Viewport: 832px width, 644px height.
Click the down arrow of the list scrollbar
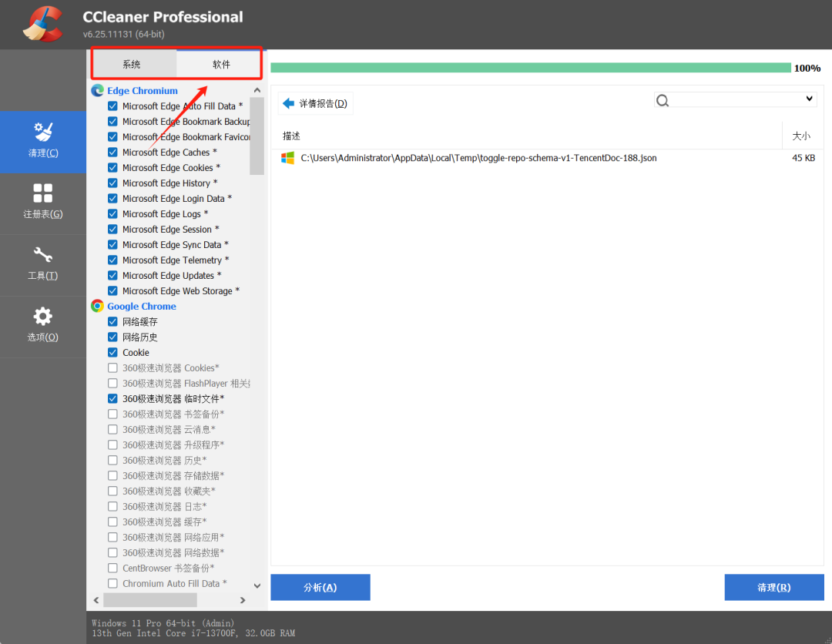tap(257, 585)
